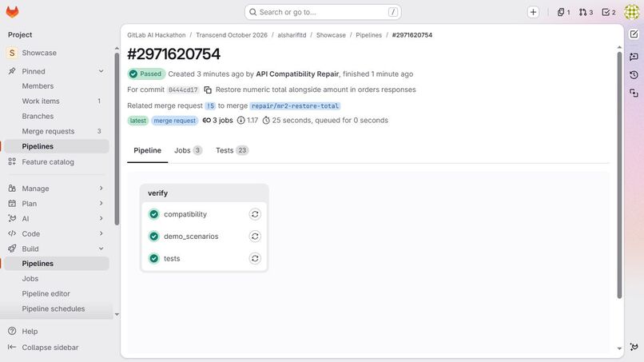Click the Feature catalog grid icon

[x=12, y=161]
